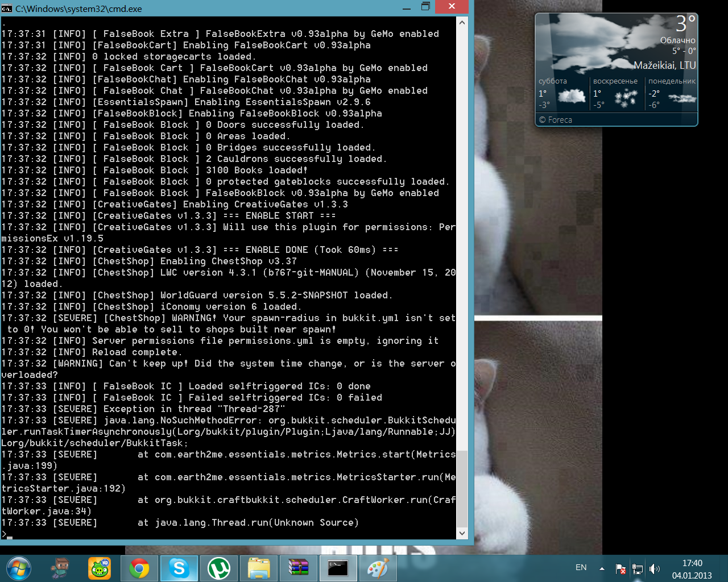Show hidden tray icons arrow

point(602,568)
